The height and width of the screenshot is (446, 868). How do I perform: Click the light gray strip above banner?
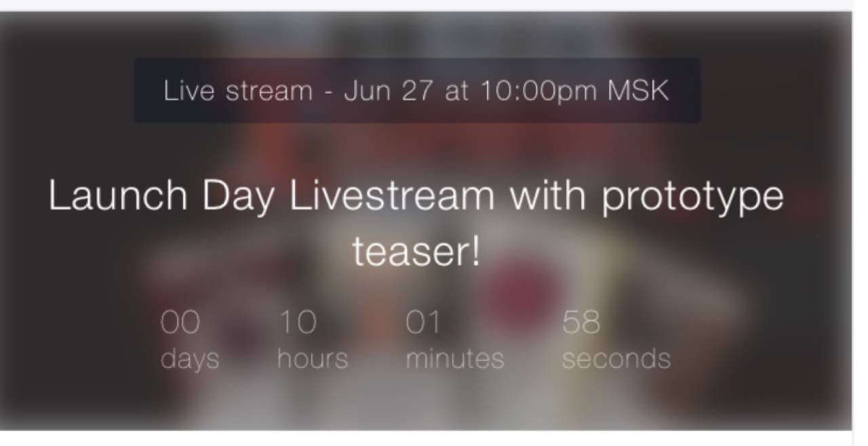[x=434, y=5]
